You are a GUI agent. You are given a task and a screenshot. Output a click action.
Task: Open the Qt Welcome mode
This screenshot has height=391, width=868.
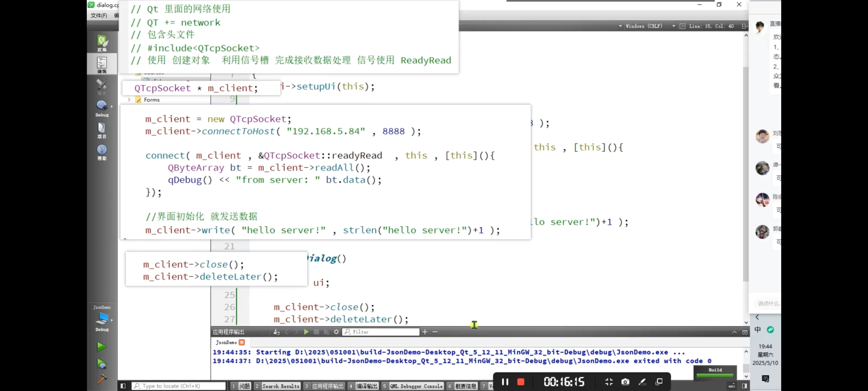(102, 43)
